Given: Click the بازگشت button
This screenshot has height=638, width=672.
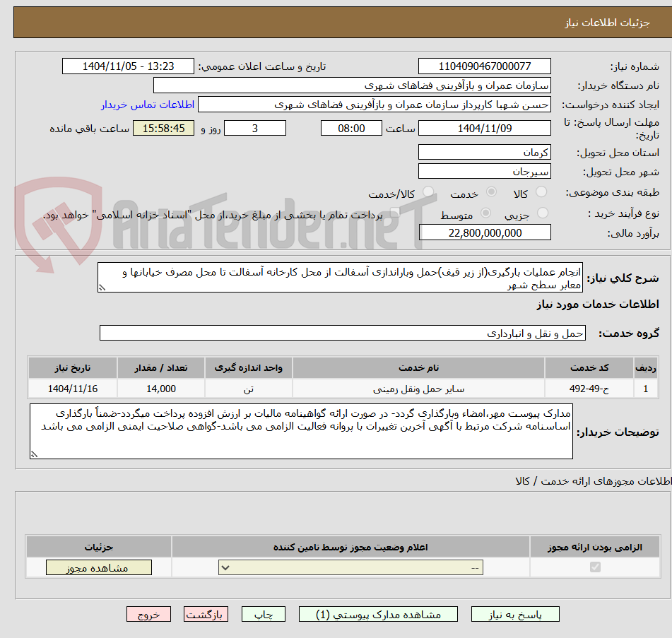Looking at the screenshot, I should pyautogui.click(x=206, y=614).
